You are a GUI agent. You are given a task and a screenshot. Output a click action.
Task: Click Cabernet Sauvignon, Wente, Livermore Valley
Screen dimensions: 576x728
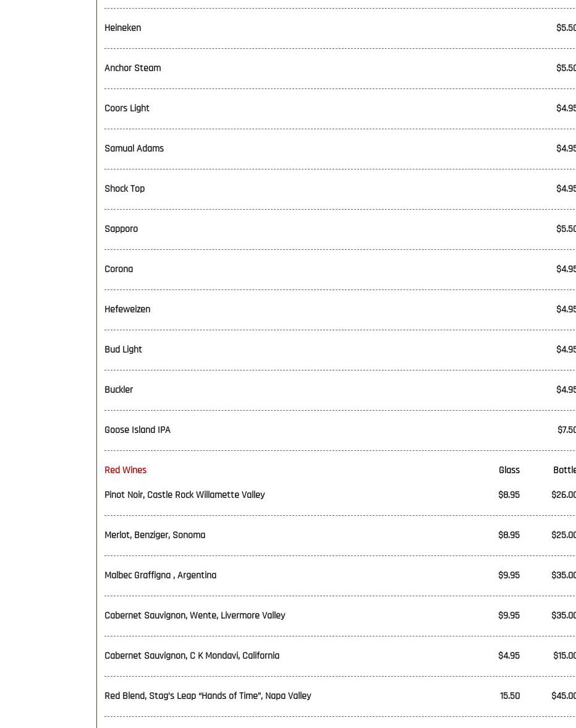(x=195, y=615)
